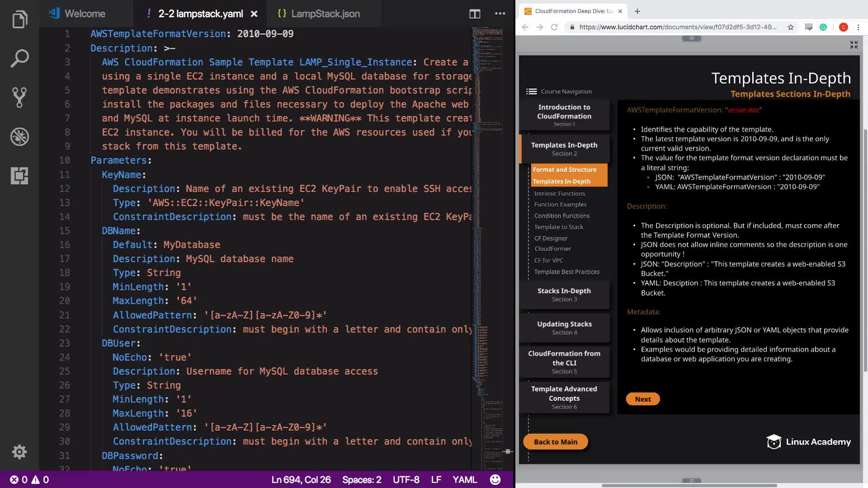Click the feedback smiley in status bar
This screenshot has height=488, width=868.
coord(495,479)
